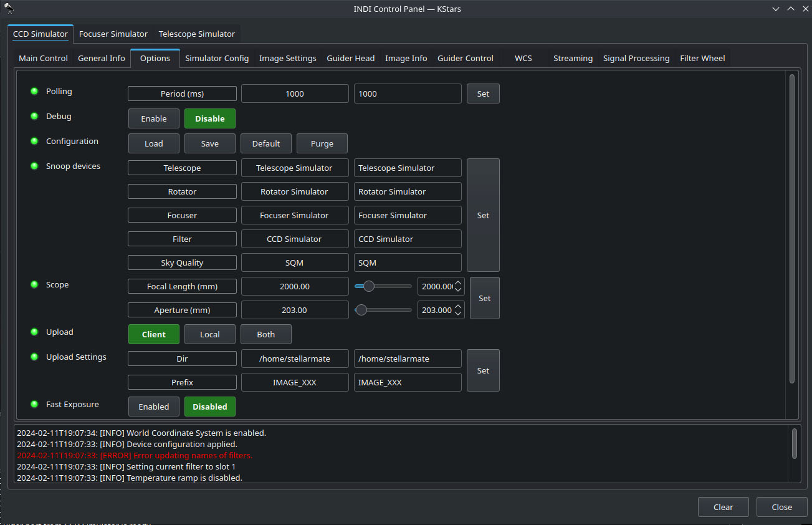Click the Upload Settings status light
Screen dimensions: 812x525
click(34, 357)
